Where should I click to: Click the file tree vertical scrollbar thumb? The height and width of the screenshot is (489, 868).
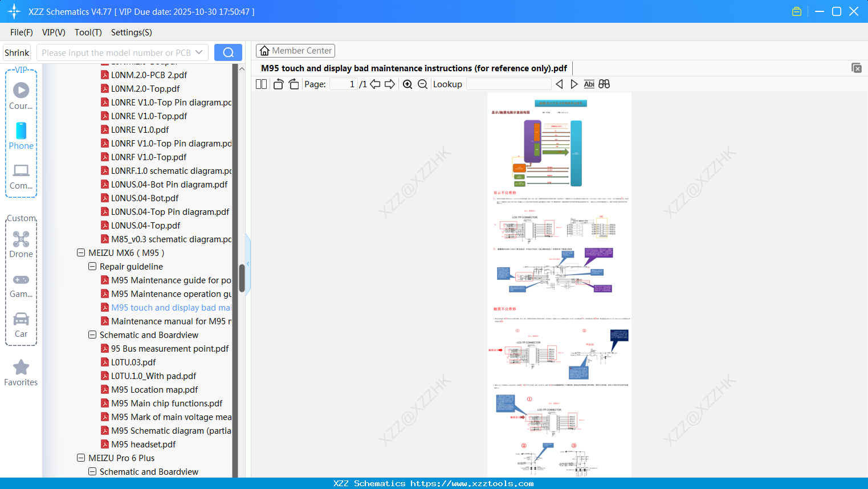click(242, 278)
